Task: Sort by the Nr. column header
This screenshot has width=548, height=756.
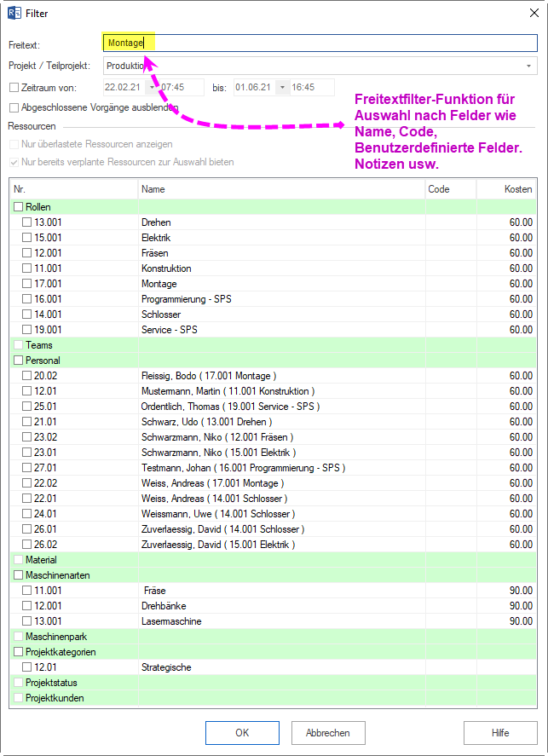Action: tap(74, 189)
